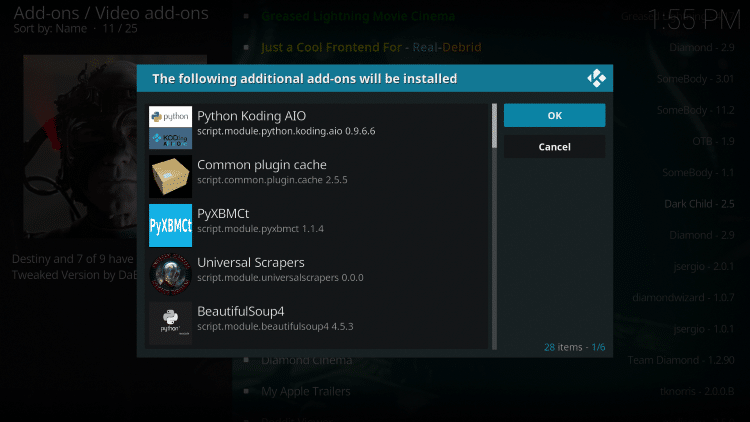Image resolution: width=750 pixels, height=422 pixels.
Task: Cancel the add-on installation dialog
Action: point(554,146)
